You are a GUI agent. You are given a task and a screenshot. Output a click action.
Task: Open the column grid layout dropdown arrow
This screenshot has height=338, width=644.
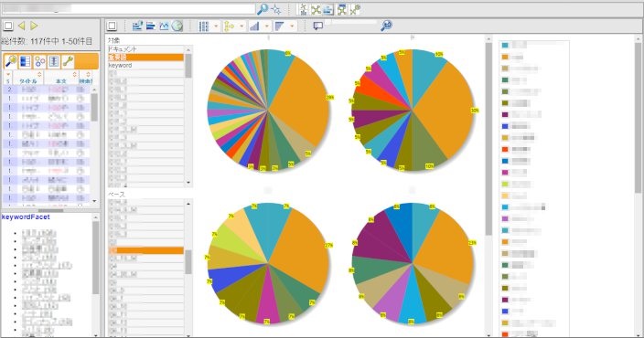(x=216, y=26)
